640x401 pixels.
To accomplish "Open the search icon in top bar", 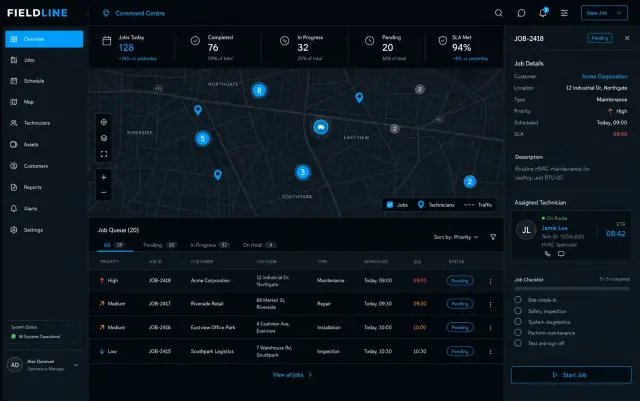I will [498, 13].
